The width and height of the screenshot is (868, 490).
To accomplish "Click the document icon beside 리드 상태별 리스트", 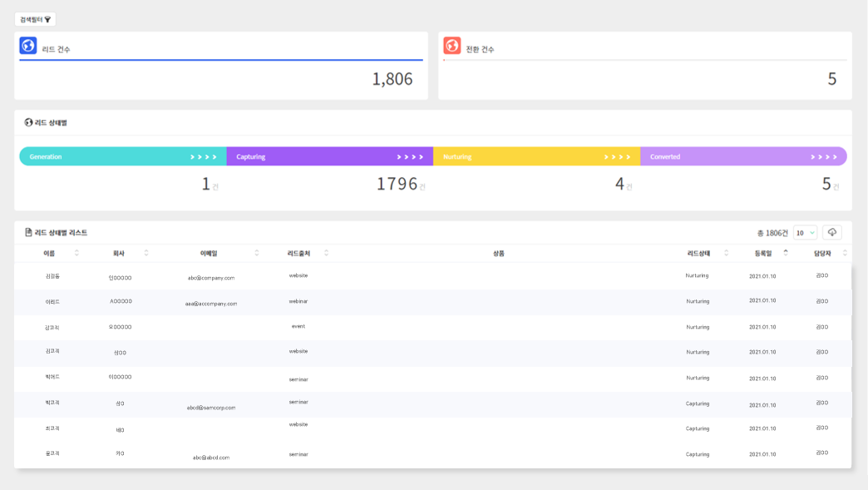I will click(29, 233).
